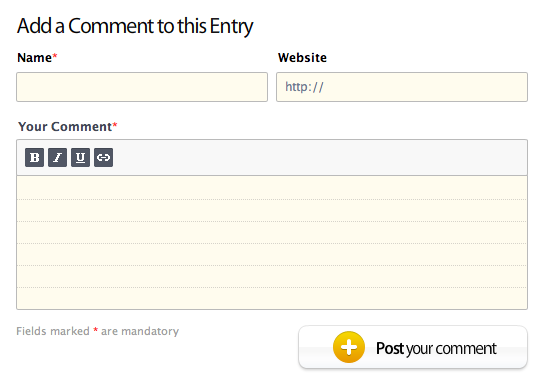Toggle bold formatting with the B icon
This screenshot has width=545, height=388.
coord(34,157)
